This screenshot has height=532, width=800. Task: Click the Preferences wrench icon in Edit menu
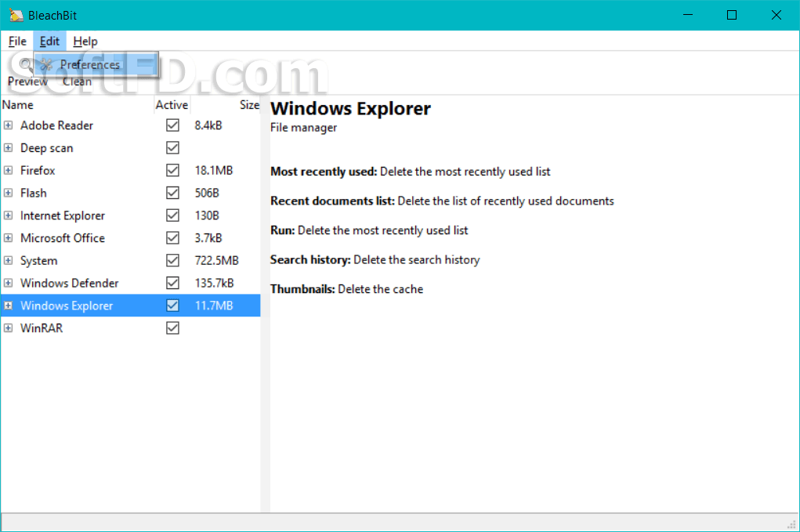pyautogui.click(x=46, y=65)
